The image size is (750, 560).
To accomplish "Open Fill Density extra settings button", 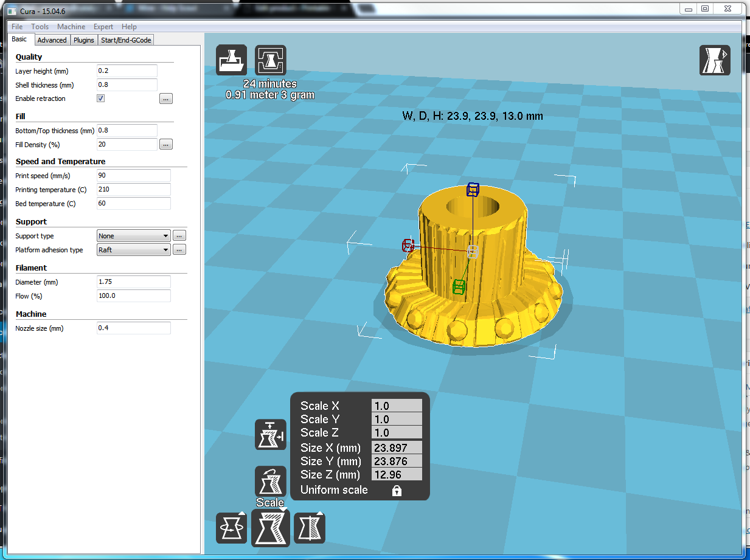I will point(166,145).
